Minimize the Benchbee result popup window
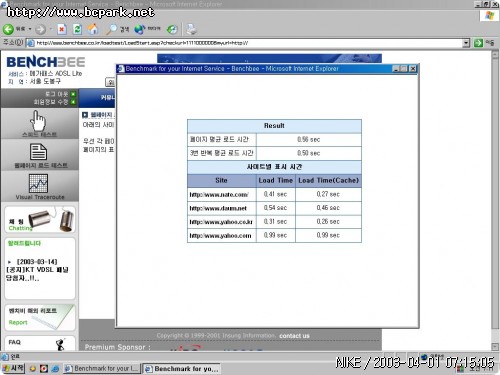 [x=396, y=69]
